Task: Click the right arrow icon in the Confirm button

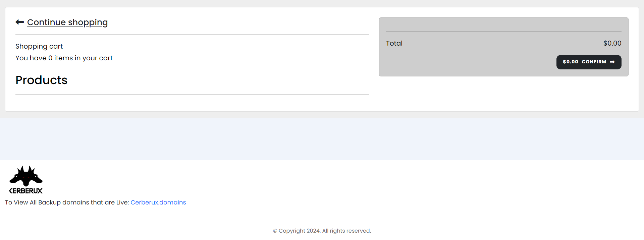Action: pyautogui.click(x=612, y=62)
